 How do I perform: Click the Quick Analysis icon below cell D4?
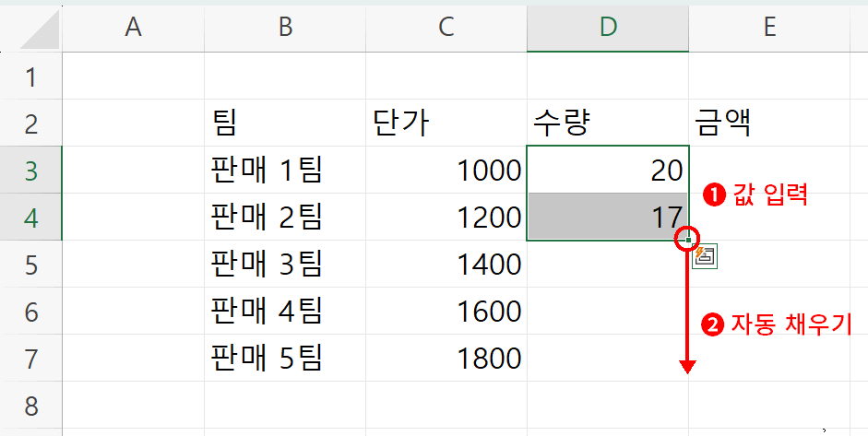(x=706, y=255)
